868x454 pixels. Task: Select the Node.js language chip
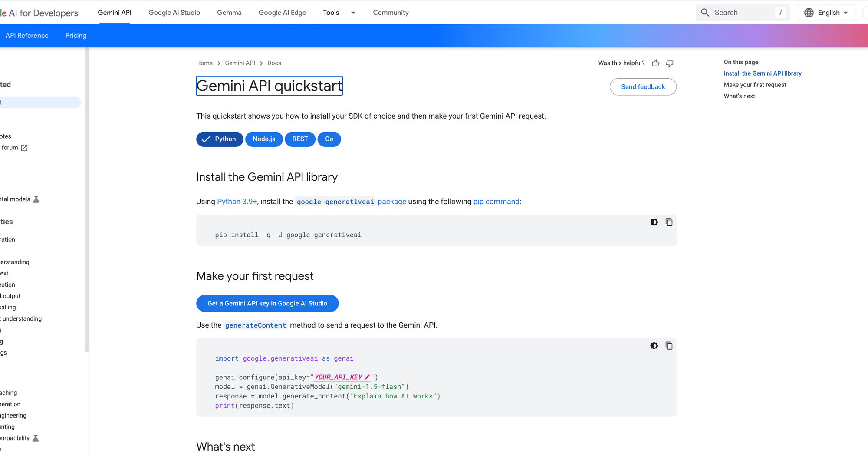point(264,139)
